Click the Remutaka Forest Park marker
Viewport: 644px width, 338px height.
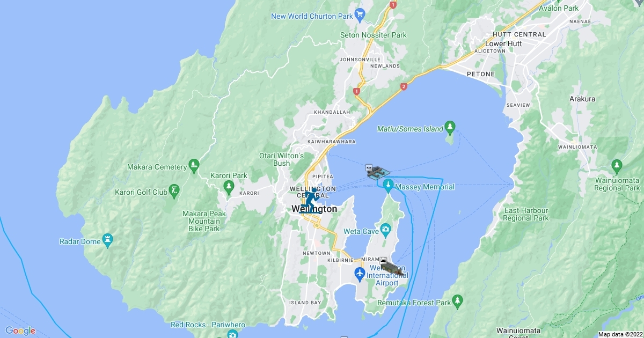pos(457,300)
